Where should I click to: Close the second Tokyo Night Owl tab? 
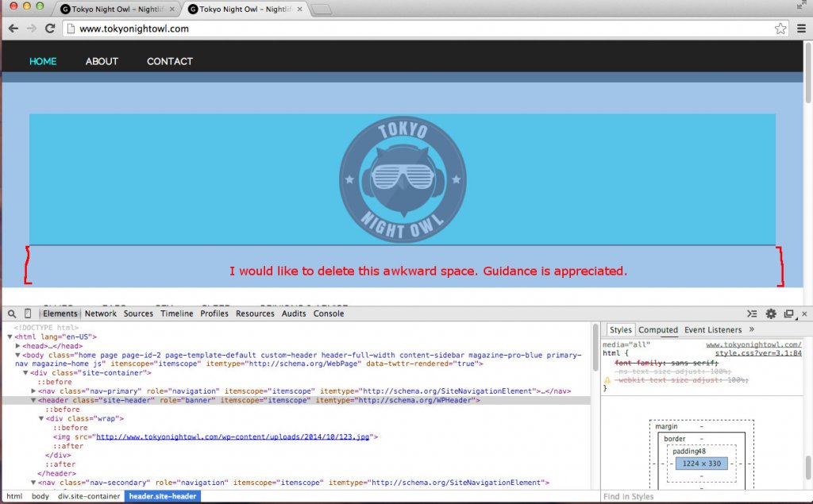pyautogui.click(x=299, y=10)
